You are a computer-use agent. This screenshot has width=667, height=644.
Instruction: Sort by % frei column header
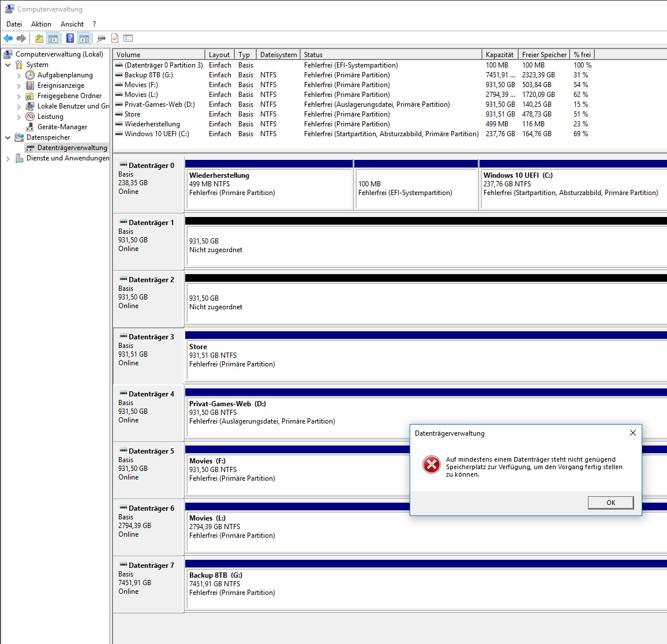582,54
